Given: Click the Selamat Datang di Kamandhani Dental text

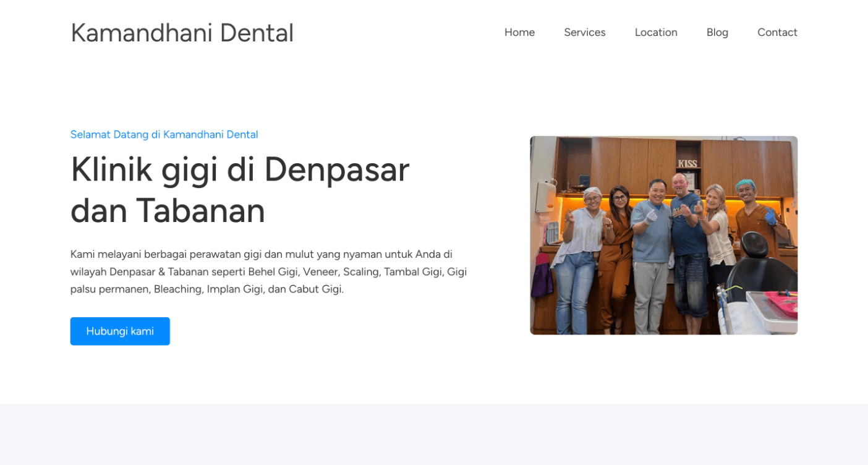Looking at the screenshot, I should [x=164, y=134].
